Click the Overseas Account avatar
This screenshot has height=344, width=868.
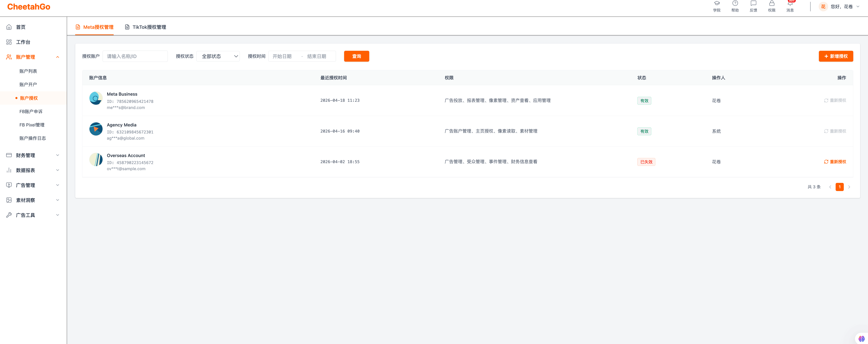pos(96,160)
